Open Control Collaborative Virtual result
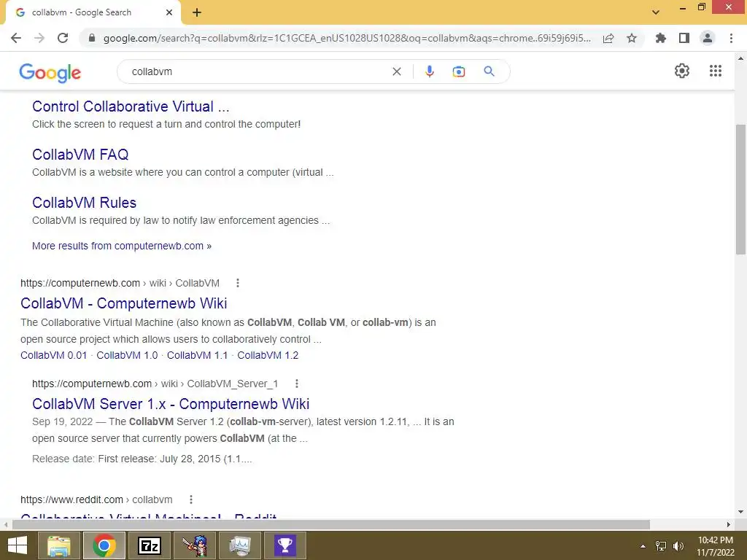747x560 pixels. [131, 106]
